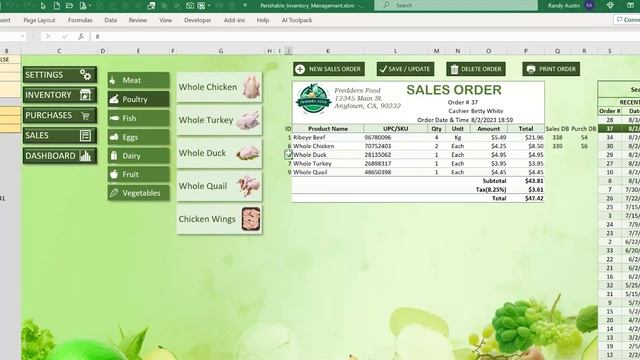Viewport: 640px width, 360px height.
Task: Click the Select Objects pointer icon in the quick access toolbar
Action: [43, 6]
